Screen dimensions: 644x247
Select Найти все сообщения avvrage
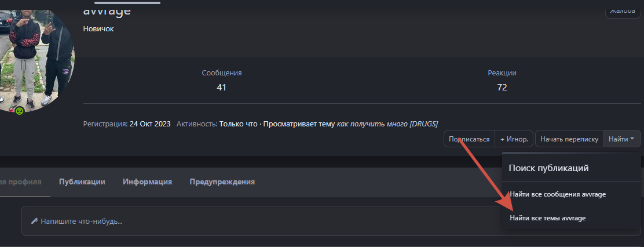pyautogui.click(x=557, y=194)
